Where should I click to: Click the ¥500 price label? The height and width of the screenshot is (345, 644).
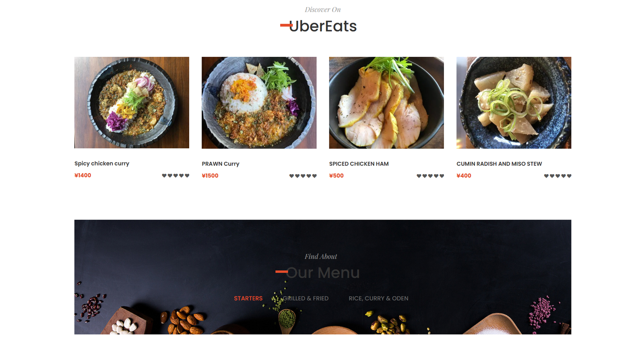coord(336,176)
